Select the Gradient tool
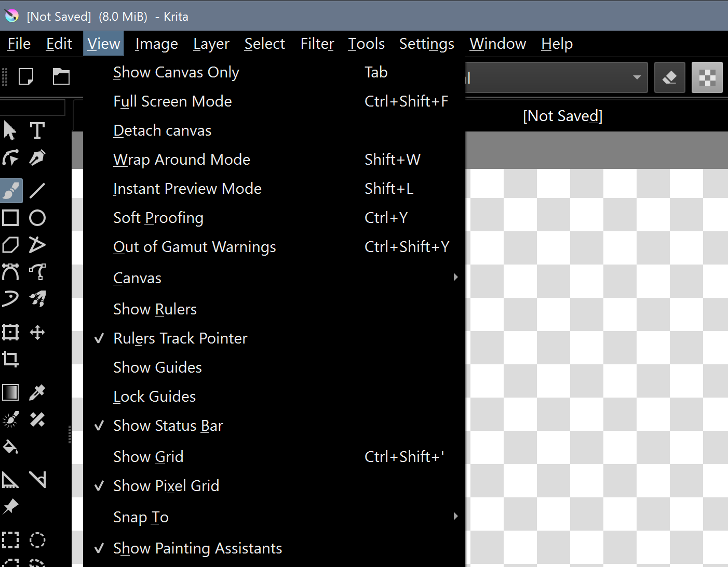Viewport: 728px width, 567px height. point(10,392)
